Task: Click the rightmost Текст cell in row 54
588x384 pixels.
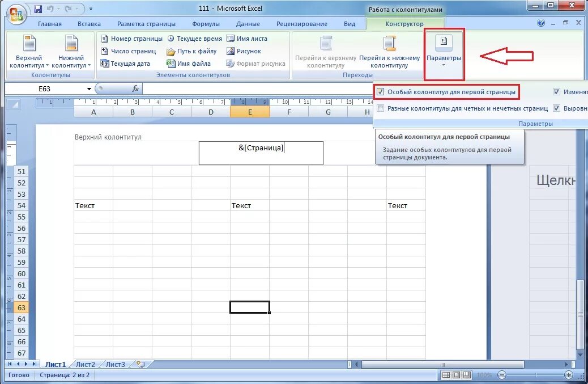Action: (406, 206)
